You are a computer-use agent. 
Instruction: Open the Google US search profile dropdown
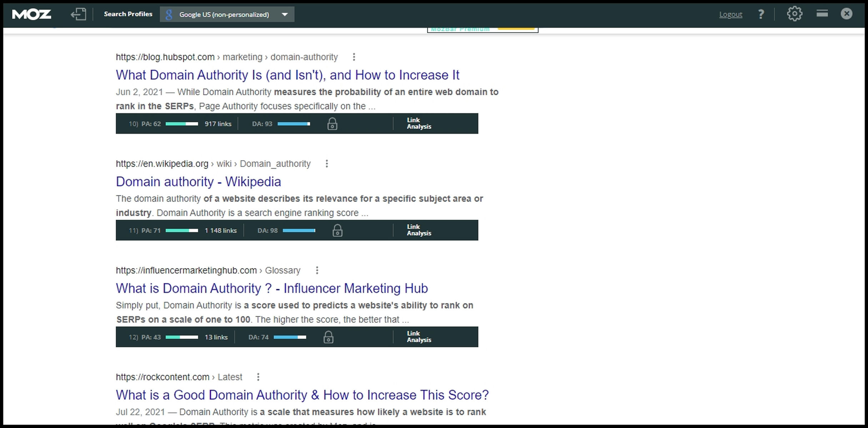click(x=227, y=14)
